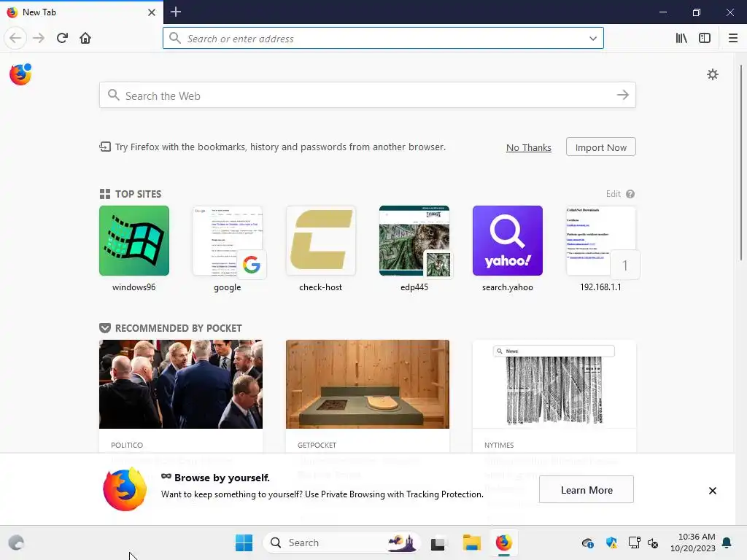This screenshot has height=560, width=747.
Task: Open the network display tray icon
Action: click(x=635, y=542)
